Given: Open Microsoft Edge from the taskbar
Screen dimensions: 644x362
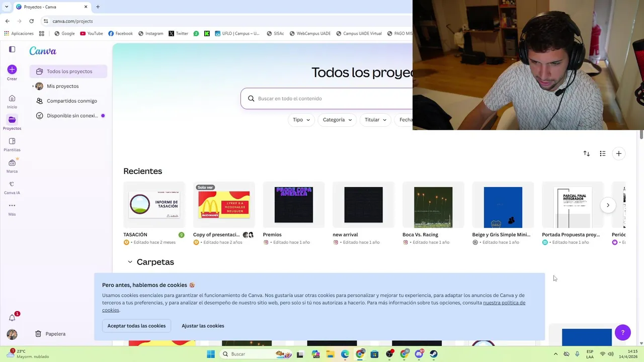Looking at the screenshot, I should [345, 354].
